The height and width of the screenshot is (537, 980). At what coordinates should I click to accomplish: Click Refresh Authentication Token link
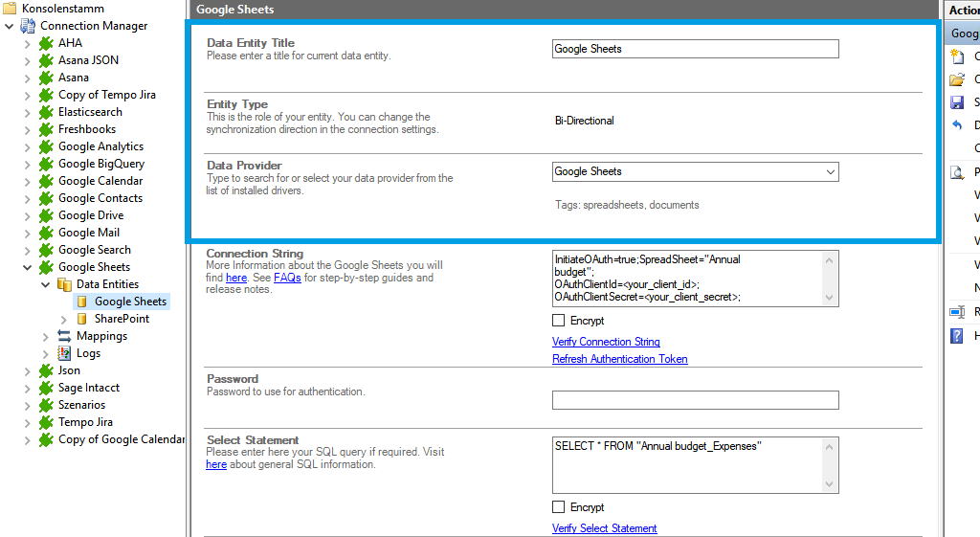(x=619, y=359)
